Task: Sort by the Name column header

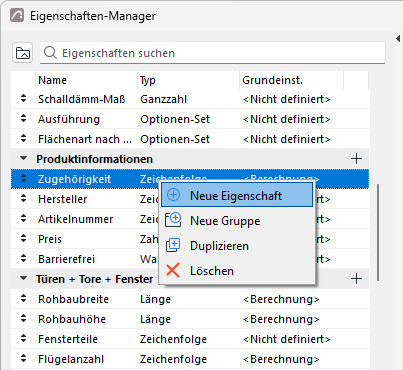Action: pos(86,80)
